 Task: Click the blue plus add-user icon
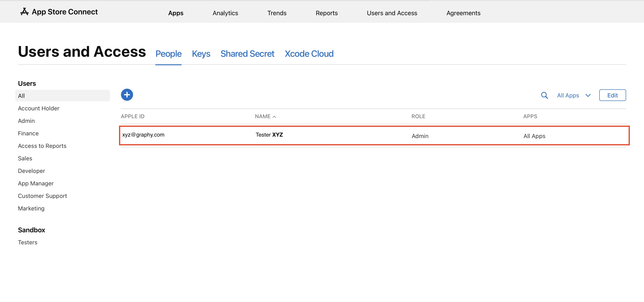coord(127,95)
